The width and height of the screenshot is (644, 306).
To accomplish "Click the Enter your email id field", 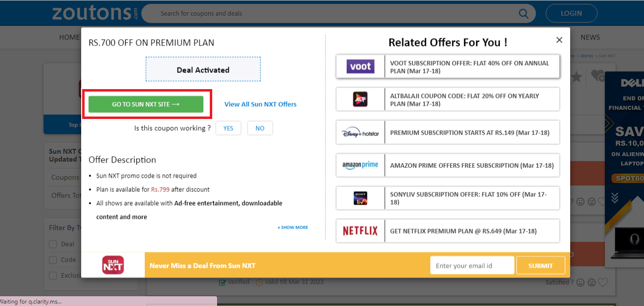I will (x=471, y=265).
